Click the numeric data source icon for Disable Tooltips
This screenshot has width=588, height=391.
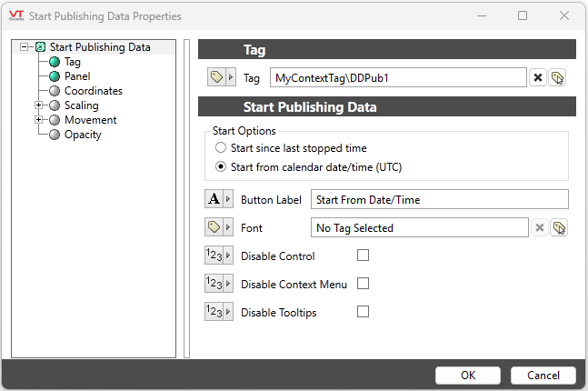(x=214, y=313)
